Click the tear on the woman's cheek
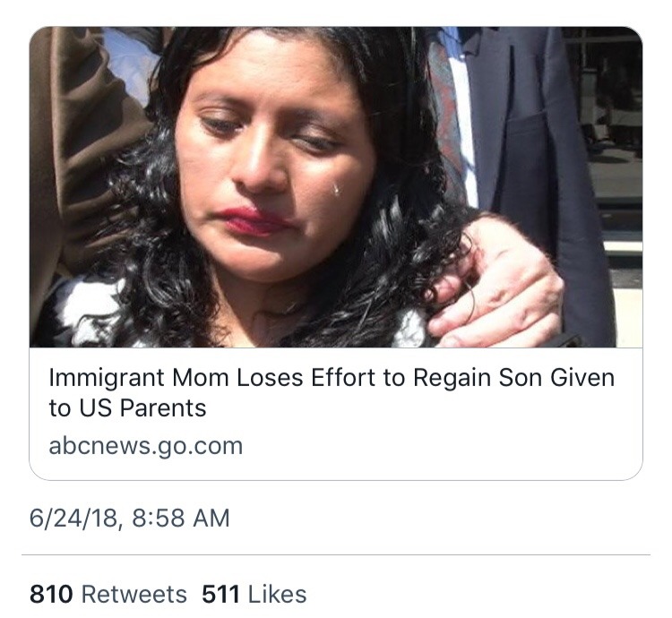This screenshot has height=618, width=672. tap(335, 189)
